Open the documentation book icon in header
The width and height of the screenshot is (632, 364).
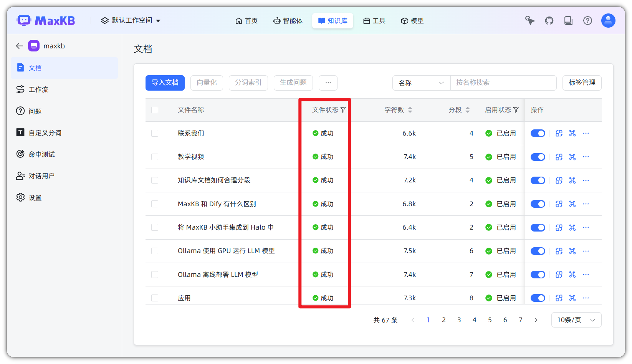coord(568,21)
